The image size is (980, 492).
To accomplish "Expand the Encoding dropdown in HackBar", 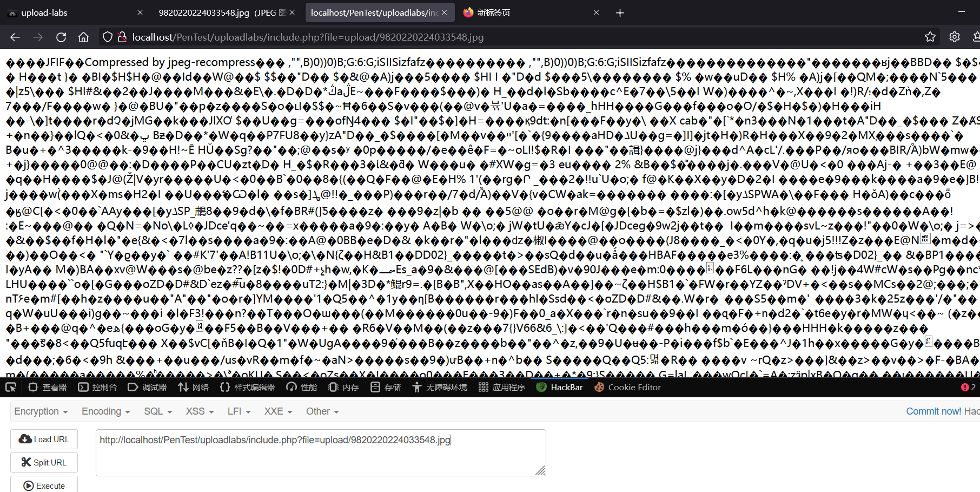I will click(x=106, y=411).
